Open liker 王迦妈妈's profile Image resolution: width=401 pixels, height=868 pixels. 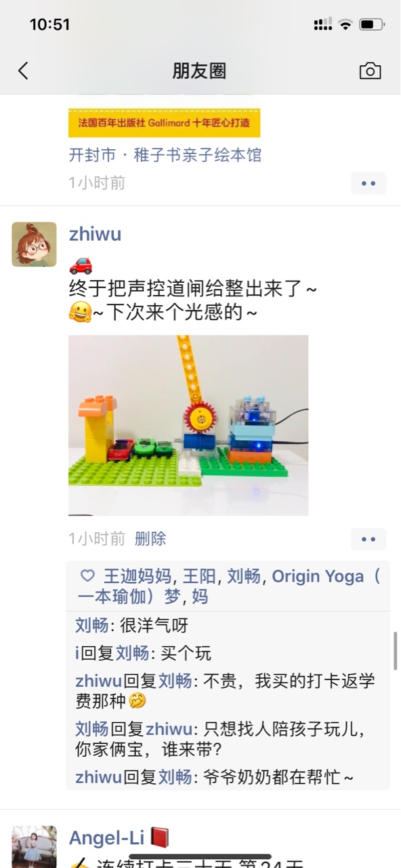(x=137, y=576)
